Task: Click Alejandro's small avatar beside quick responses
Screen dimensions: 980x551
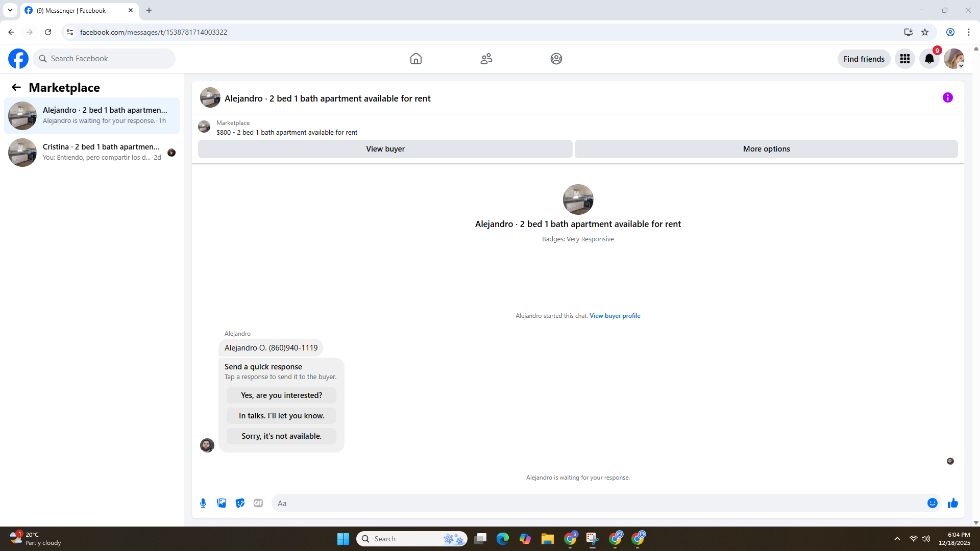Action: [207, 445]
